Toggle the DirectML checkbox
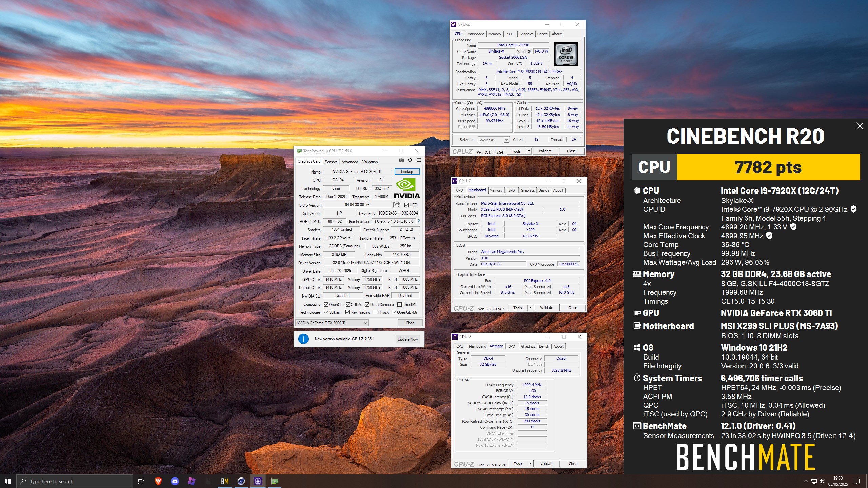868x488 pixels. 399,305
